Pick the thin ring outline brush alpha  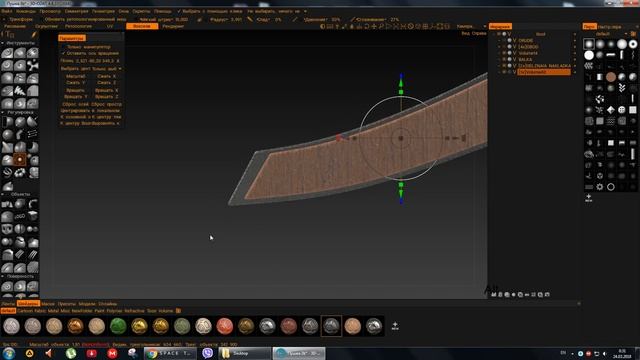pyautogui.click(x=611, y=187)
